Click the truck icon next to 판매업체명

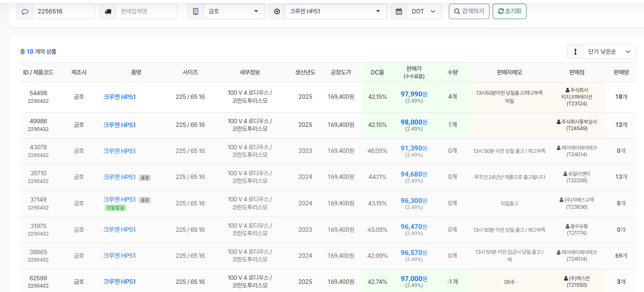coord(108,11)
